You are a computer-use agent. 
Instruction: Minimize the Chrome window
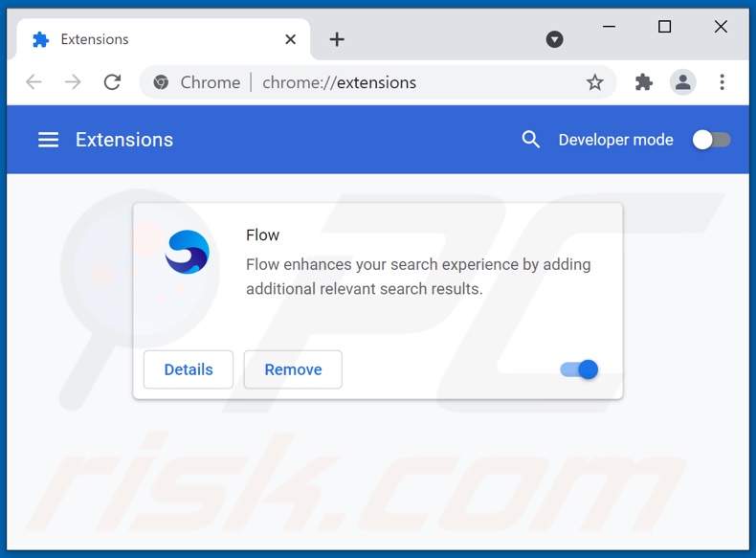coord(609,27)
